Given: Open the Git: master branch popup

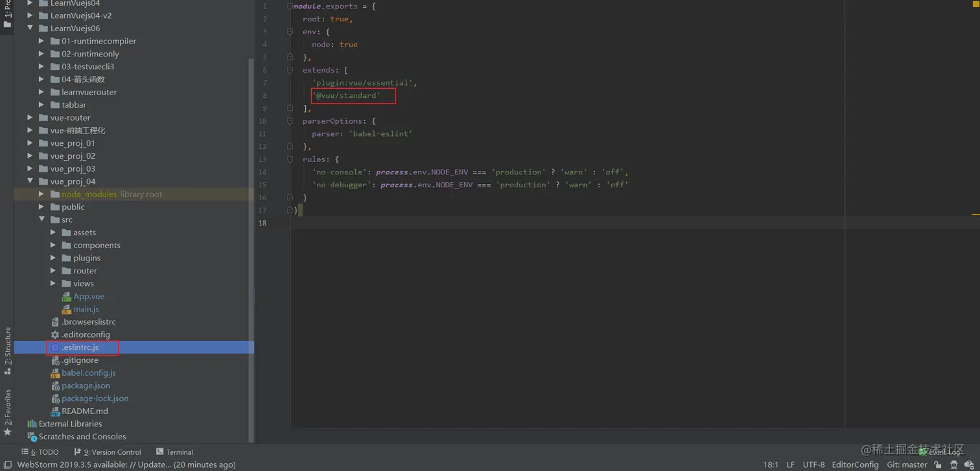Looking at the screenshot, I should 907,465.
